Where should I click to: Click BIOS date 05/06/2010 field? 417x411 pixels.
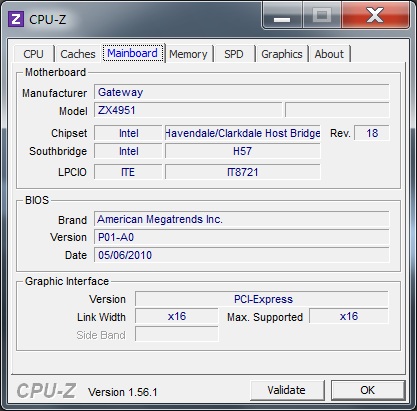(242, 255)
